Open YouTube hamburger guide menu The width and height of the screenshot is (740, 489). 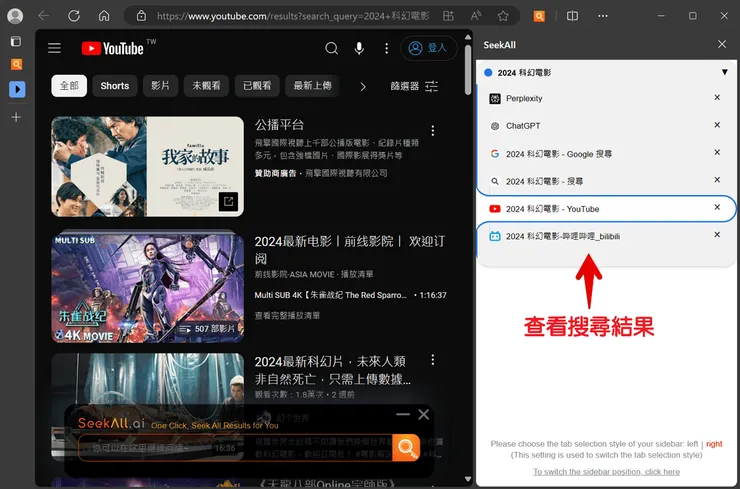[54, 48]
